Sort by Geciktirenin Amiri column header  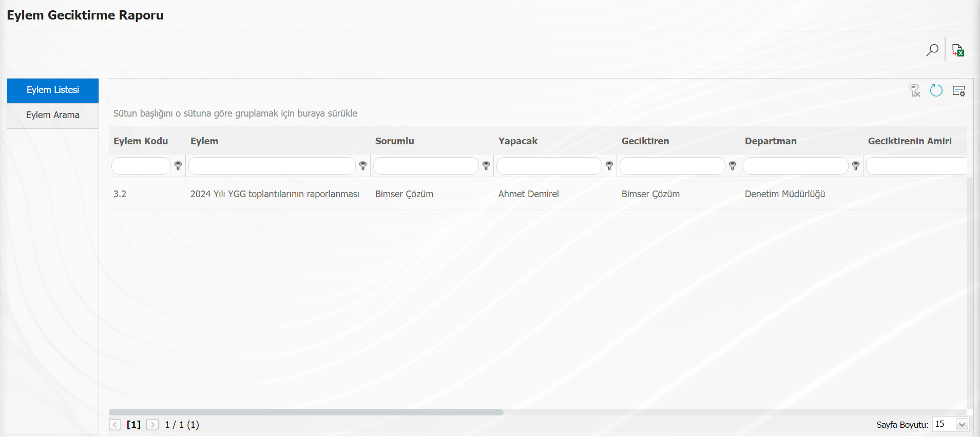(x=910, y=141)
